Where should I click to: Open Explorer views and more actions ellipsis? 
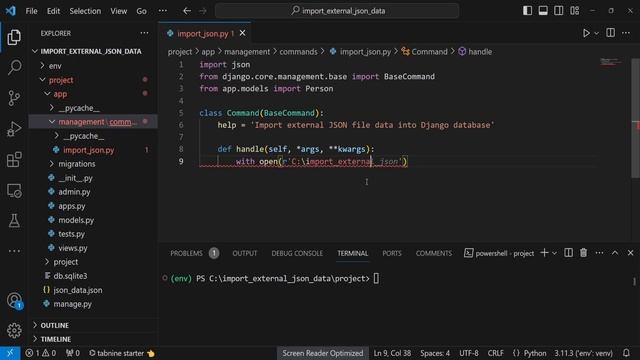[x=144, y=33]
